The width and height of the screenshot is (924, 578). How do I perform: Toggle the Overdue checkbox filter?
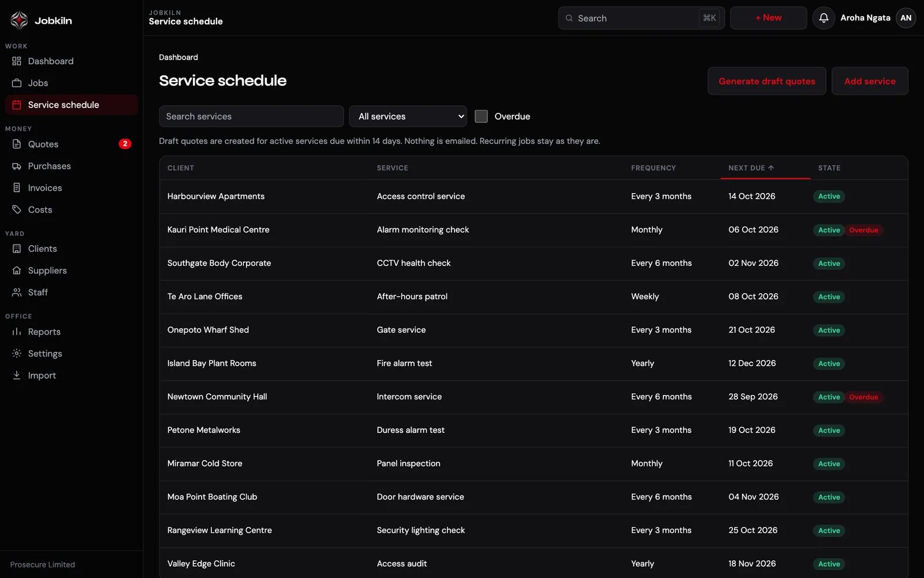[481, 116]
